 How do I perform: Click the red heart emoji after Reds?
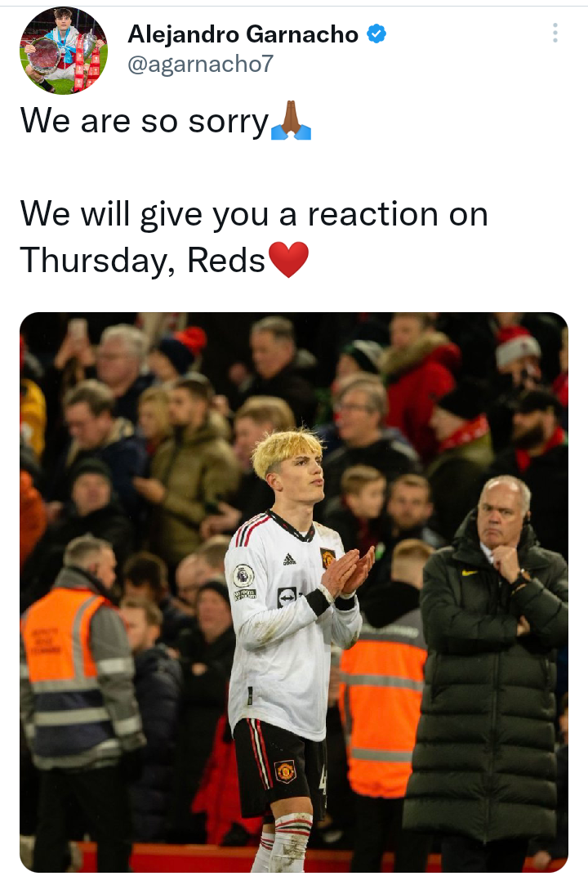tap(289, 260)
